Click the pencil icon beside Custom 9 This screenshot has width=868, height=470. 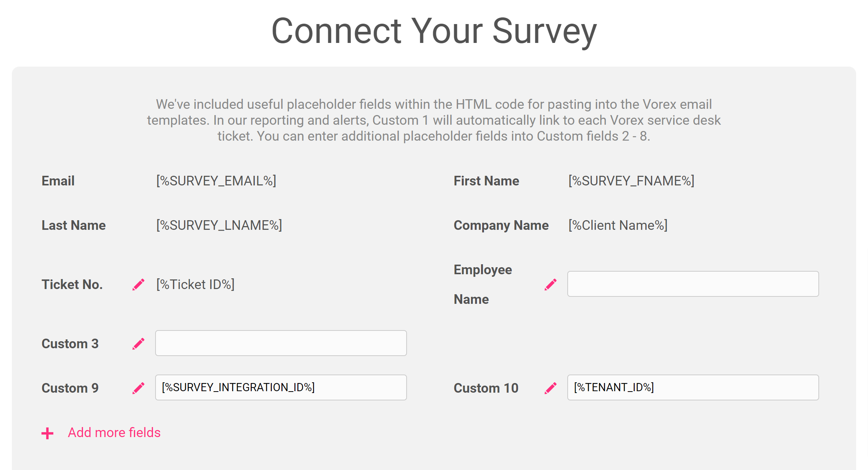(x=138, y=388)
